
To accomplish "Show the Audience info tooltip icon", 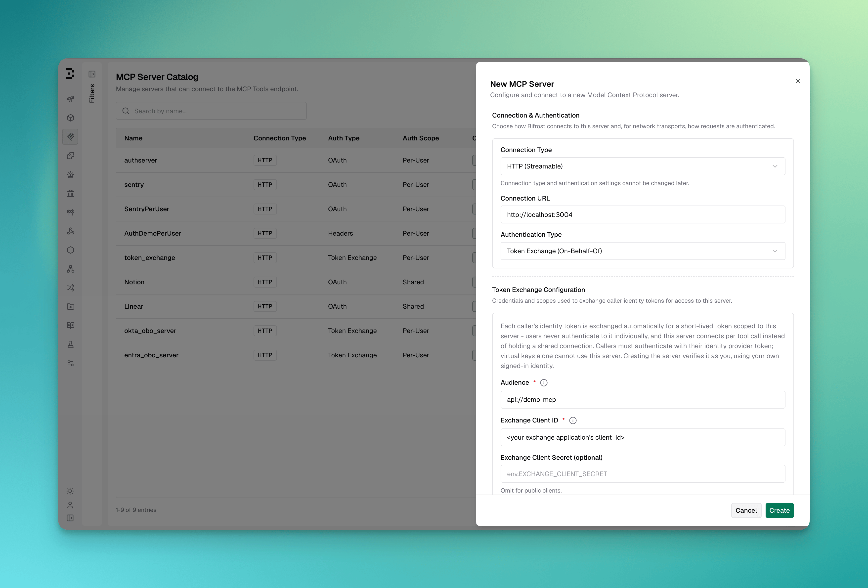I will pyautogui.click(x=544, y=383).
